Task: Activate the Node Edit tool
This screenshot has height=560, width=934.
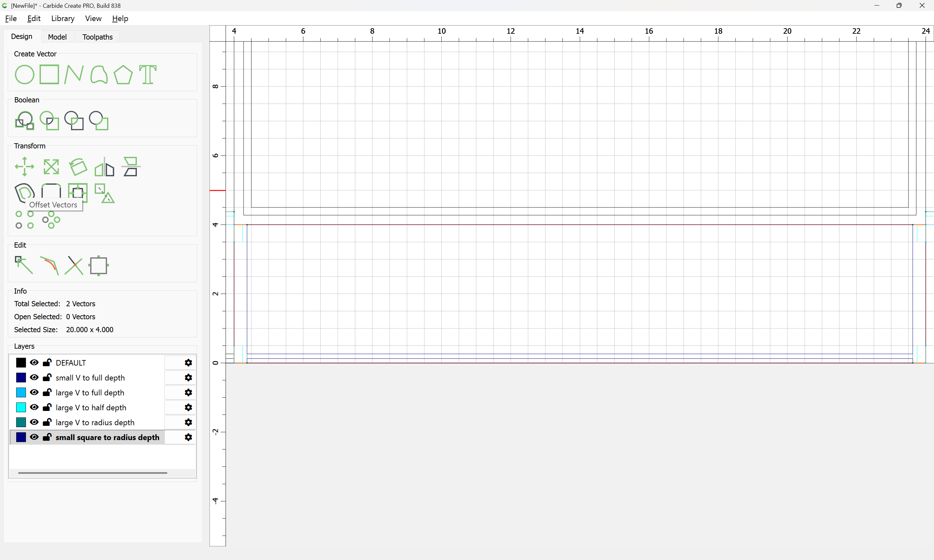Action: (24, 265)
